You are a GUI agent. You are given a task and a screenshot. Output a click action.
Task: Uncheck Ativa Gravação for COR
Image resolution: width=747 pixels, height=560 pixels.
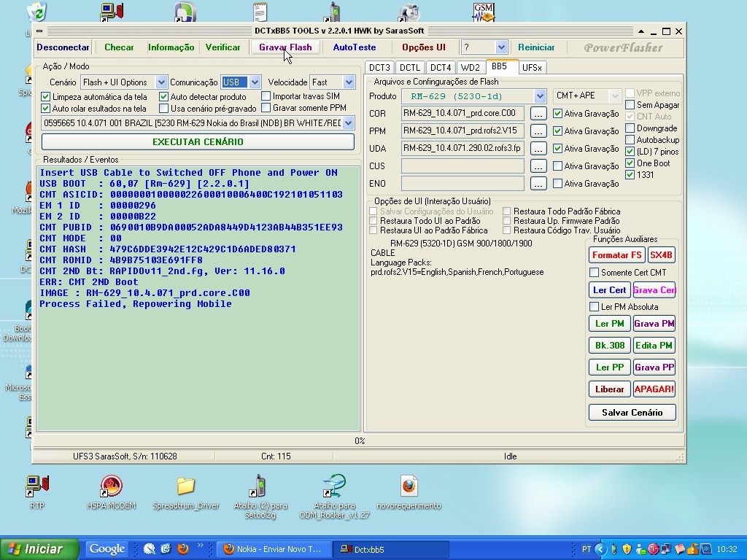pos(558,113)
